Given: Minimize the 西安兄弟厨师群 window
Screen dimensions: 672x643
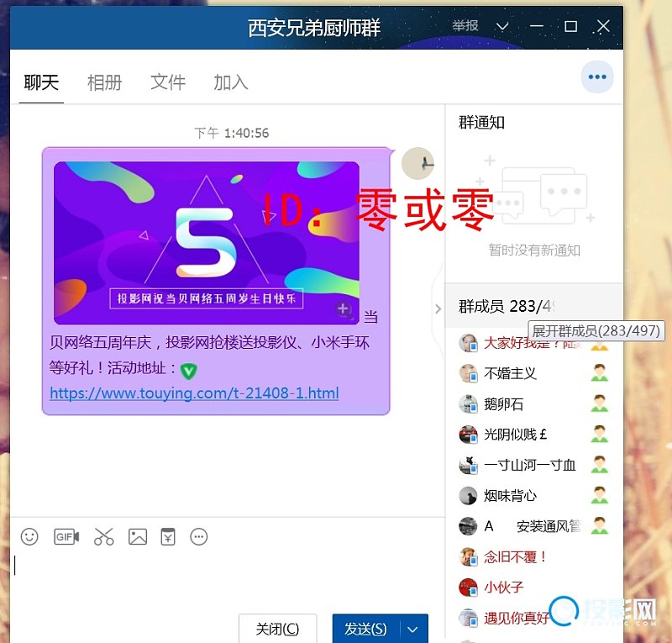Looking at the screenshot, I should 536,27.
